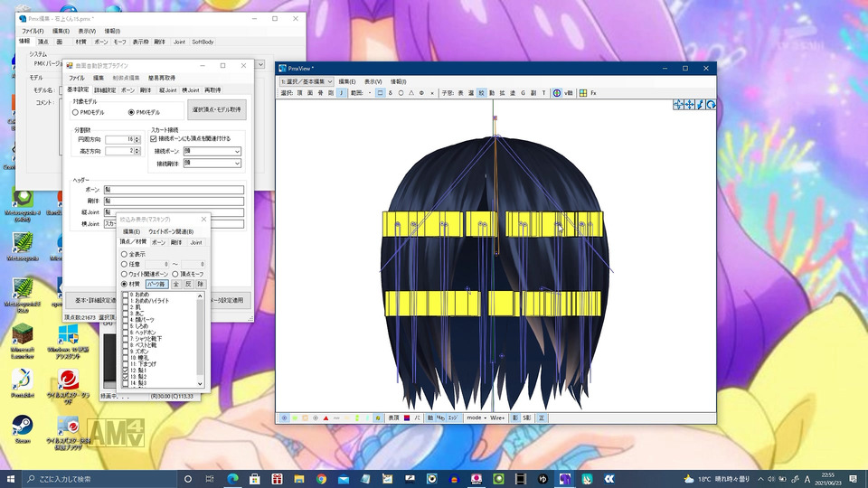Click red-blue color swatch in bottom toolbar
Viewport: 868px width, 488px height.
point(407,418)
